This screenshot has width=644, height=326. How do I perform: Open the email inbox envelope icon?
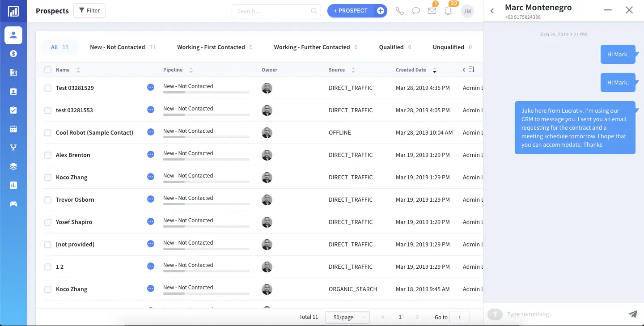click(x=432, y=11)
